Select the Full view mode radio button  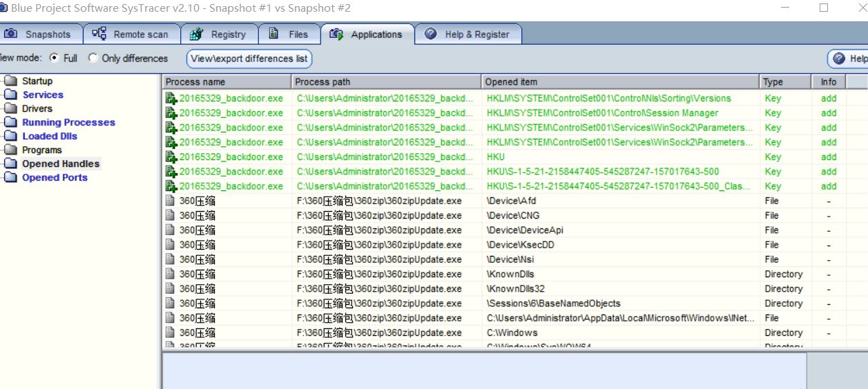[x=55, y=58]
